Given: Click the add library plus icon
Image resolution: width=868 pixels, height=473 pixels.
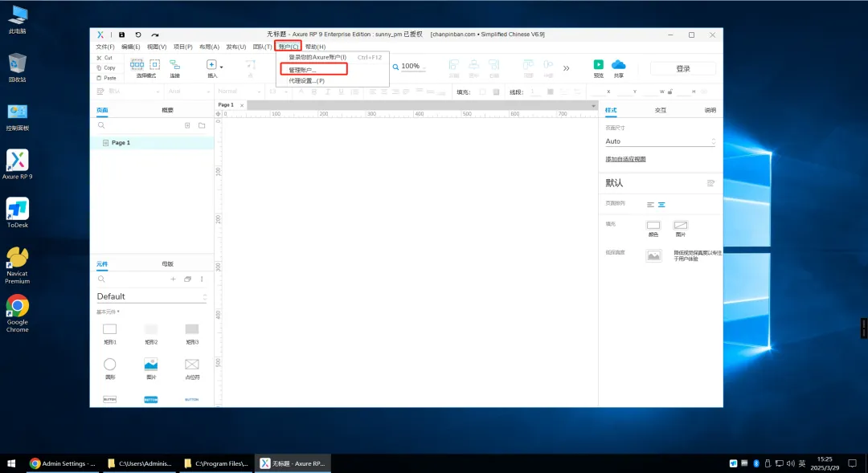Looking at the screenshot, I should click(174, 279).
